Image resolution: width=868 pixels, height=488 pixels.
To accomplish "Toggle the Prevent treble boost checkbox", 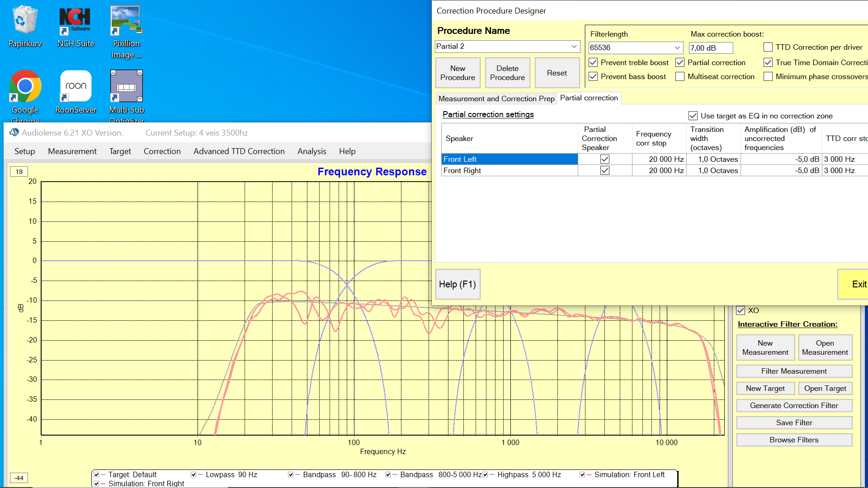I will (x=594, y=62).
